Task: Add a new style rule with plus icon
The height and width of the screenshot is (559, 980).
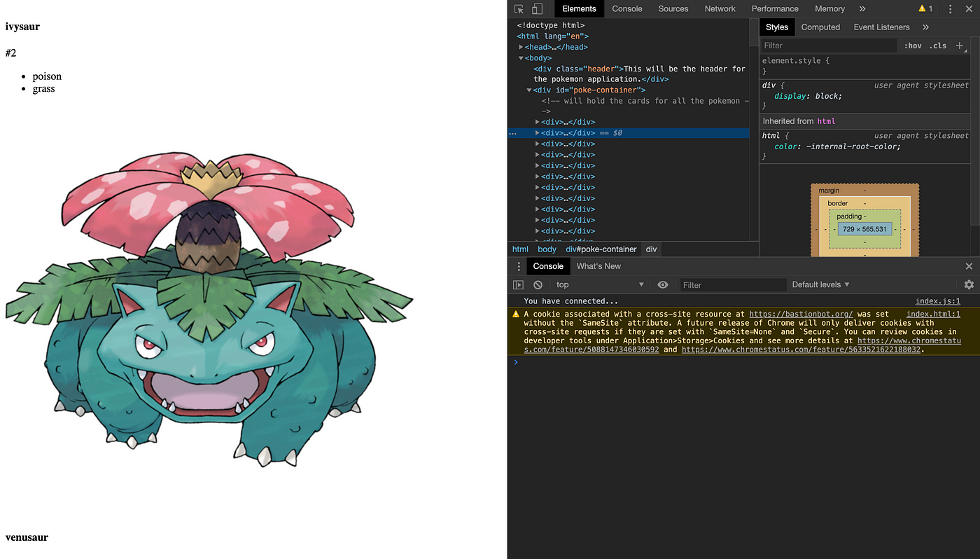Action: click(x=960, y=46)
